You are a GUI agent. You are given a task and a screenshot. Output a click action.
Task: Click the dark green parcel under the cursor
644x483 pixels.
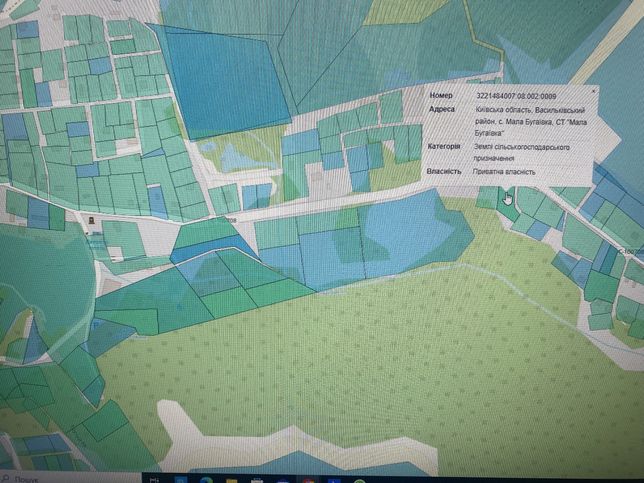(508, 205)
